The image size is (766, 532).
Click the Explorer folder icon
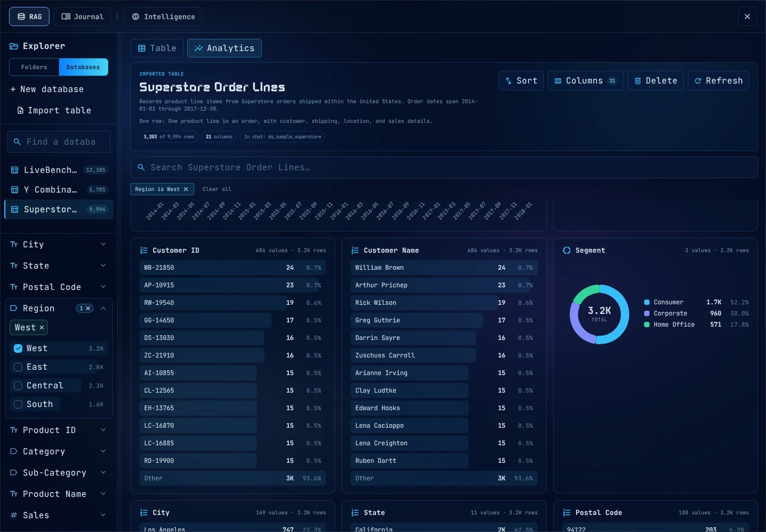click(14, 46)
